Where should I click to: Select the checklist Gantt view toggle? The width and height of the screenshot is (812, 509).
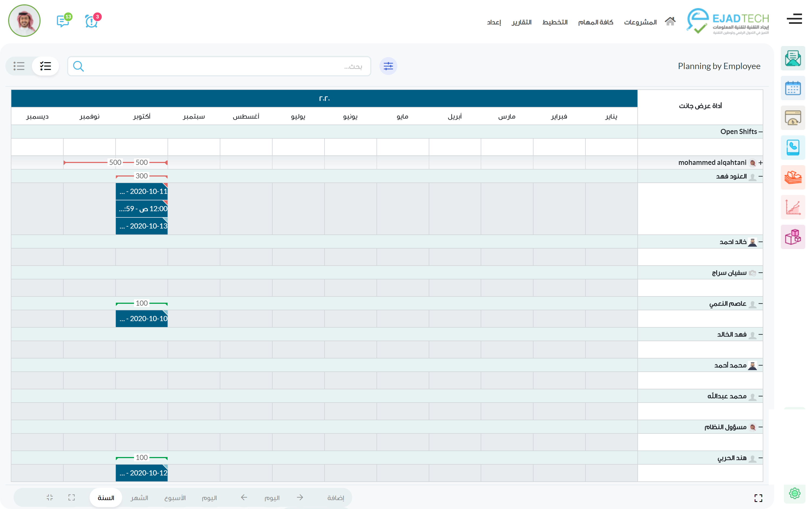tap(45, 66)
